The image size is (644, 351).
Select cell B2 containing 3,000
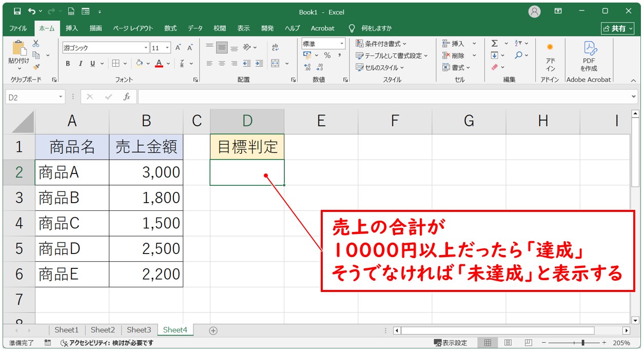coord(146,172)
